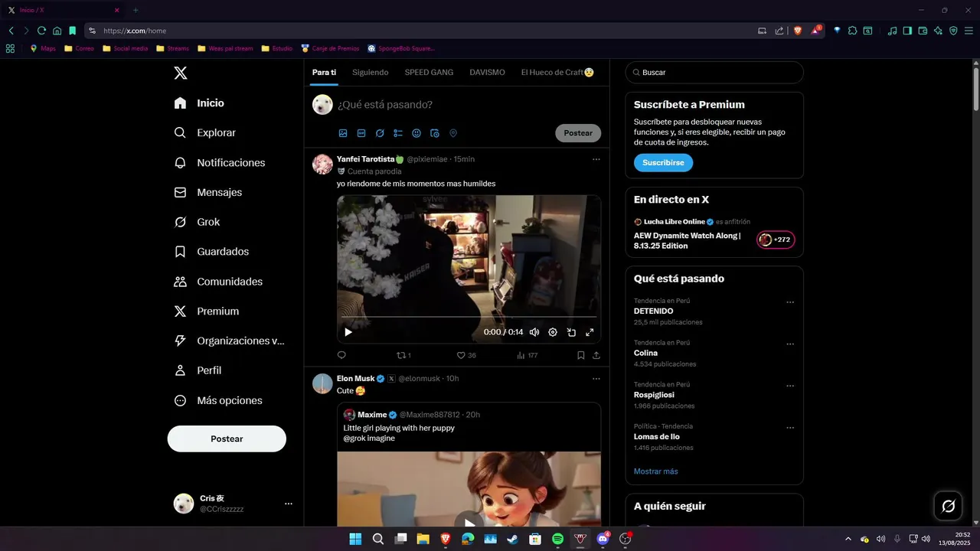Open options for Colina trend
Image resolution: width=980 pixels, height=551 pixels.
tap(790, 344)
